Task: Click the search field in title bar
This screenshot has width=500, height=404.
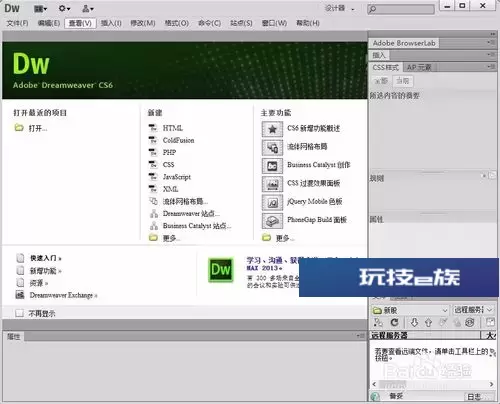Action: (x=401, y=9)
